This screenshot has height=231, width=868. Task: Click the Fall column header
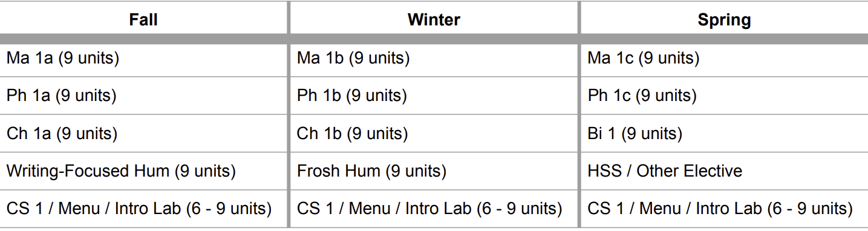point(143,19)
